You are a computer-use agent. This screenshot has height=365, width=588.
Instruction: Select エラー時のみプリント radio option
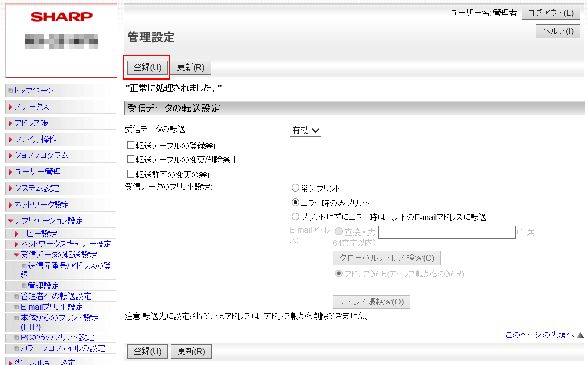click(295, 203)
